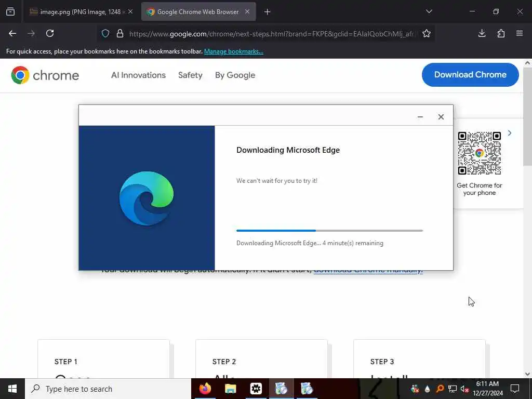This screenshot has width=532, height=399.
Task: Click the tracking protection shield icon
Action: click(x=105, y=33)
